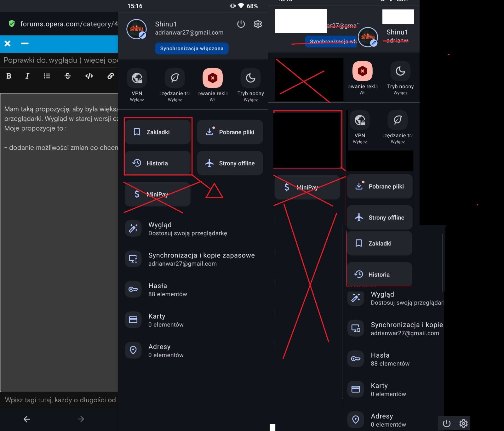This screenshot has height=431, width=504.
Task: Click into the post body text area
Action: click(x=59, y=242)
